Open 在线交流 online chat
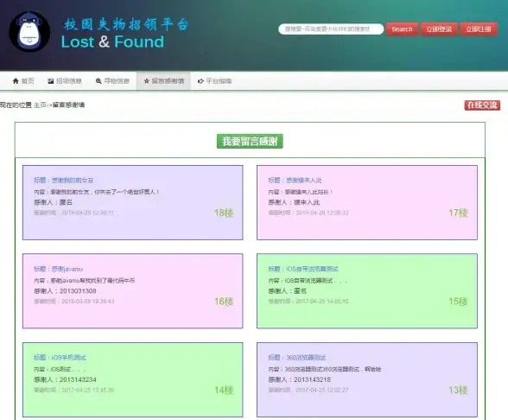 click(x=482, y=105)
